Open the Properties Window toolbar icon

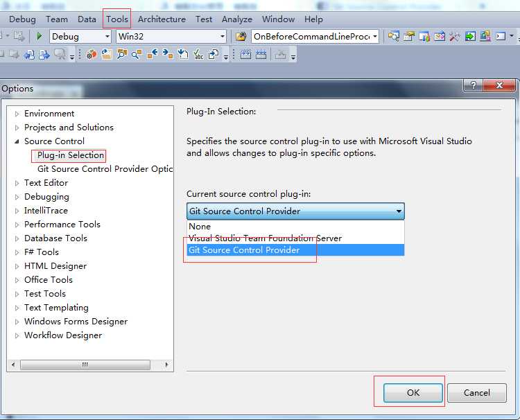tap(409, 36)
